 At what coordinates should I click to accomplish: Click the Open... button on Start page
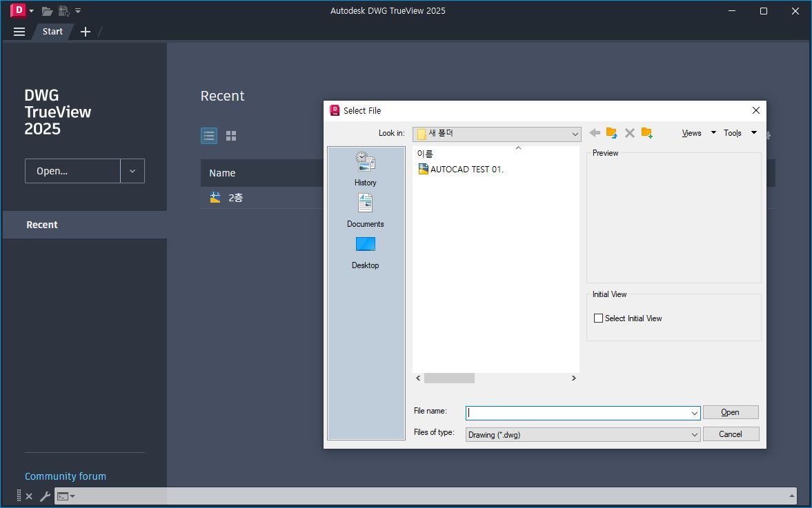72,171
